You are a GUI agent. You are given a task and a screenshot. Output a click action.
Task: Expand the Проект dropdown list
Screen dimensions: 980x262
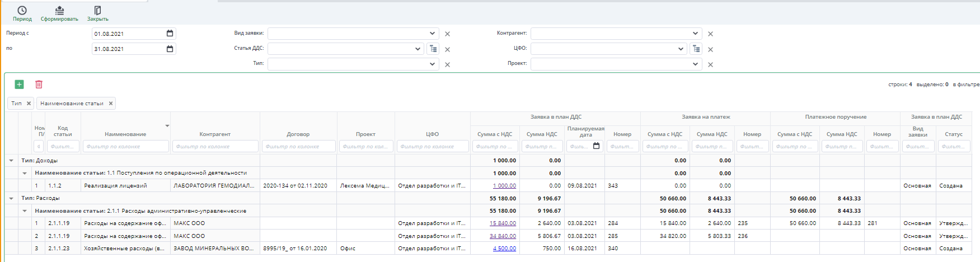coord(695,64)
